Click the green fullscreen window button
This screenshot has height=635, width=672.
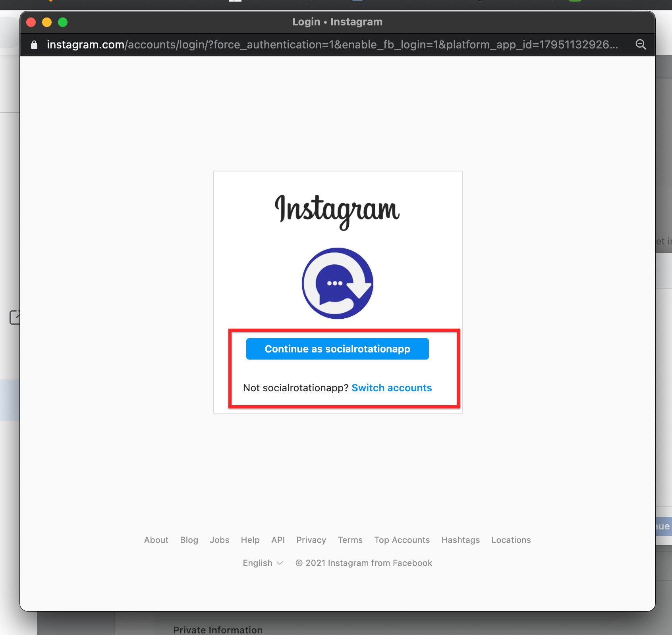click(x=63, y=22)
